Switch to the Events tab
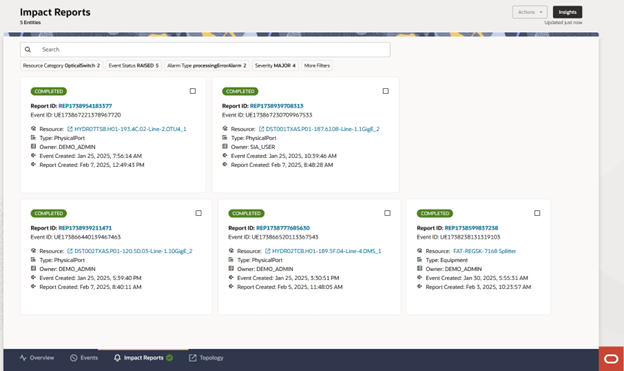Viewport: 624px width, 371px height. pos(84,358)
